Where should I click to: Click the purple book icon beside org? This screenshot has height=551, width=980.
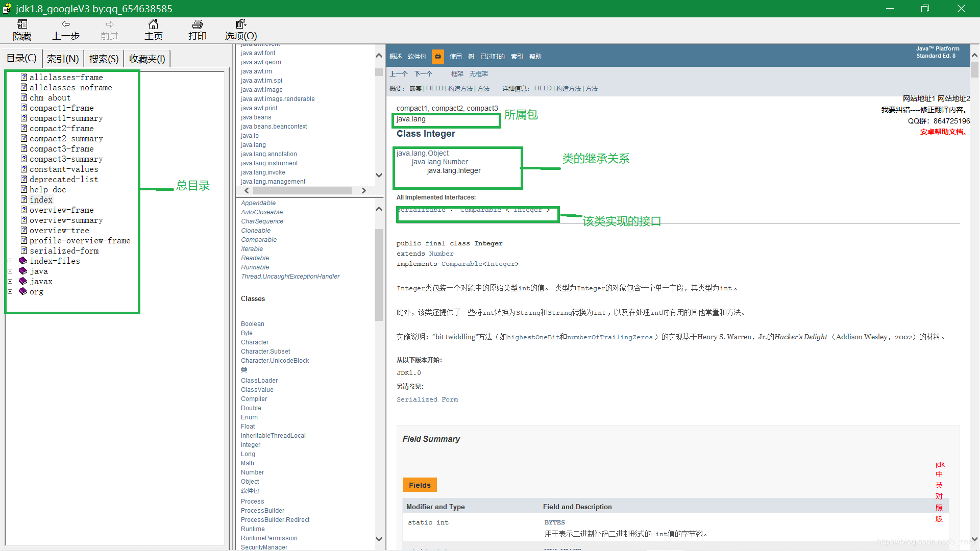(x=23, y=291)
